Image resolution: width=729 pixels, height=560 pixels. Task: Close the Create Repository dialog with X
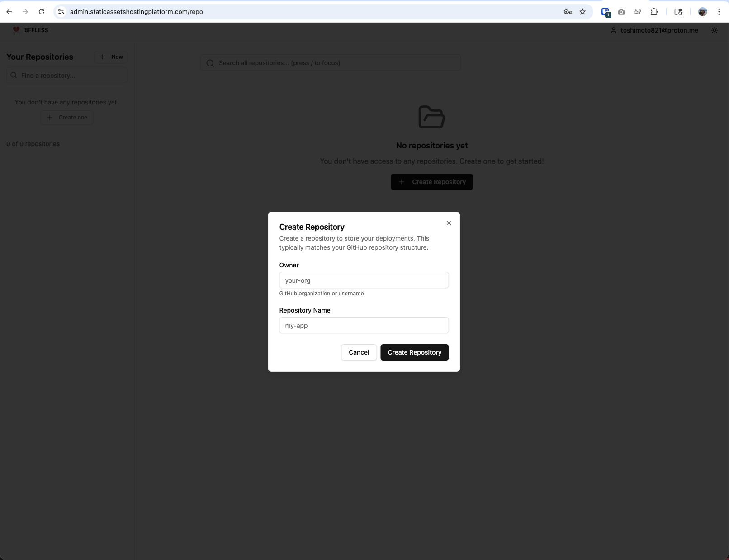pyautogui.click(x=449, y=223)
